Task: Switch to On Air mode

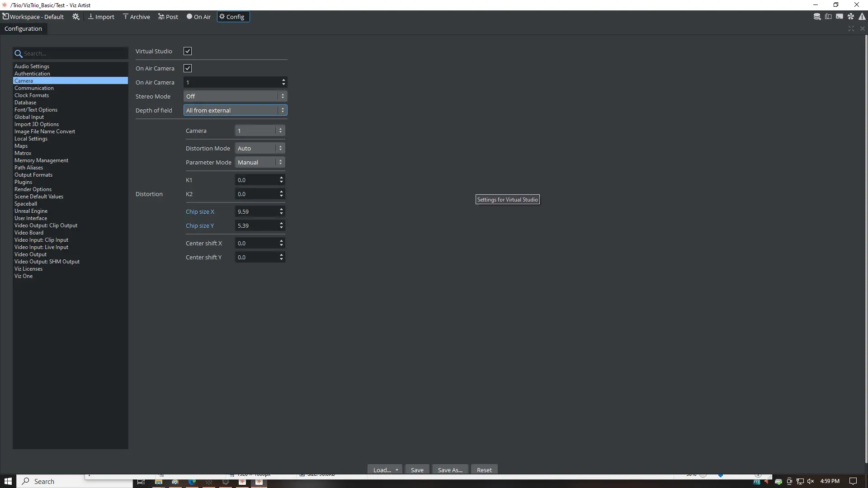Action: pos(199,17)
